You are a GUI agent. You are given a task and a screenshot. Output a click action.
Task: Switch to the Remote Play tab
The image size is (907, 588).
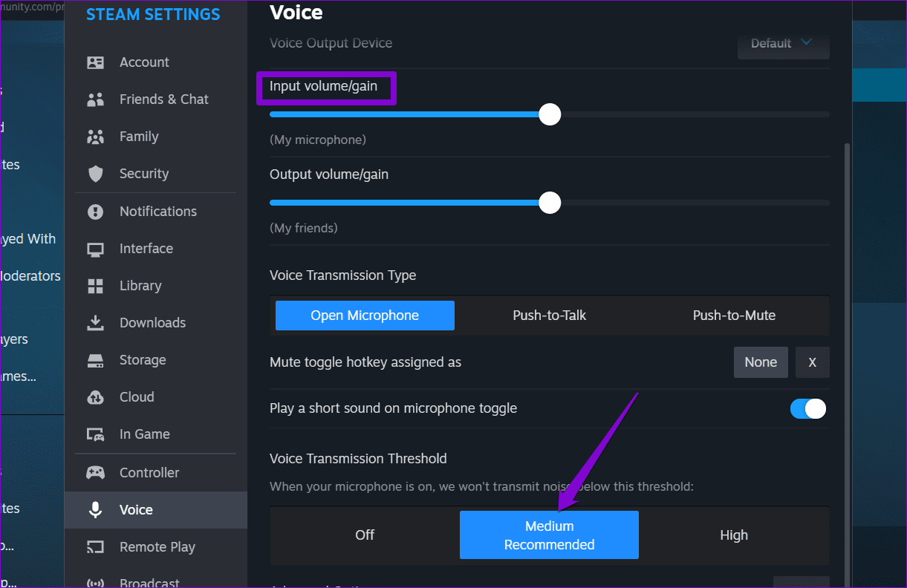coord(157,546)
